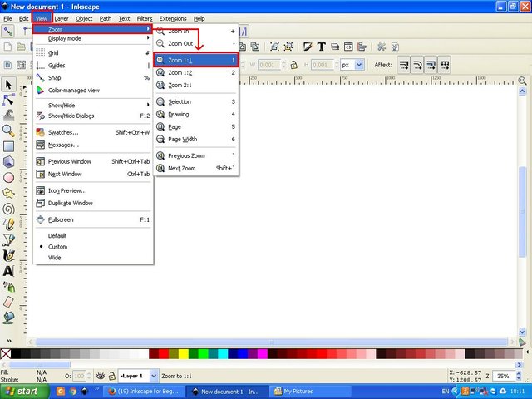
Task: Select the Pencil freehand tool
Action: pos(8,224)
